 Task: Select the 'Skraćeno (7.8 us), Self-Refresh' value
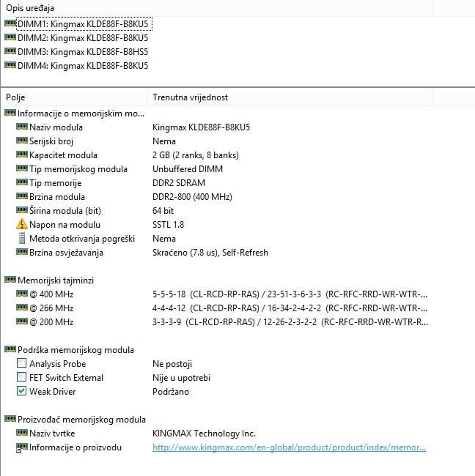(x=210, y=253)
